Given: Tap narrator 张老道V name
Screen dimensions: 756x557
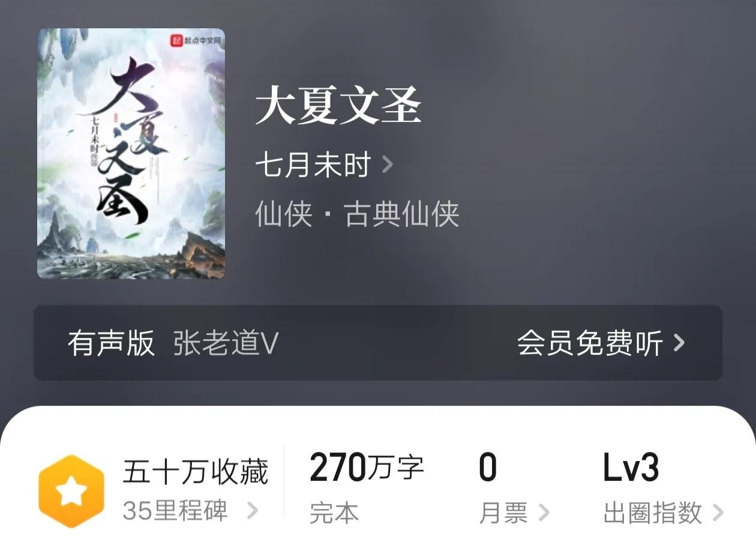Looking at the screenshot, I should 226,343.
